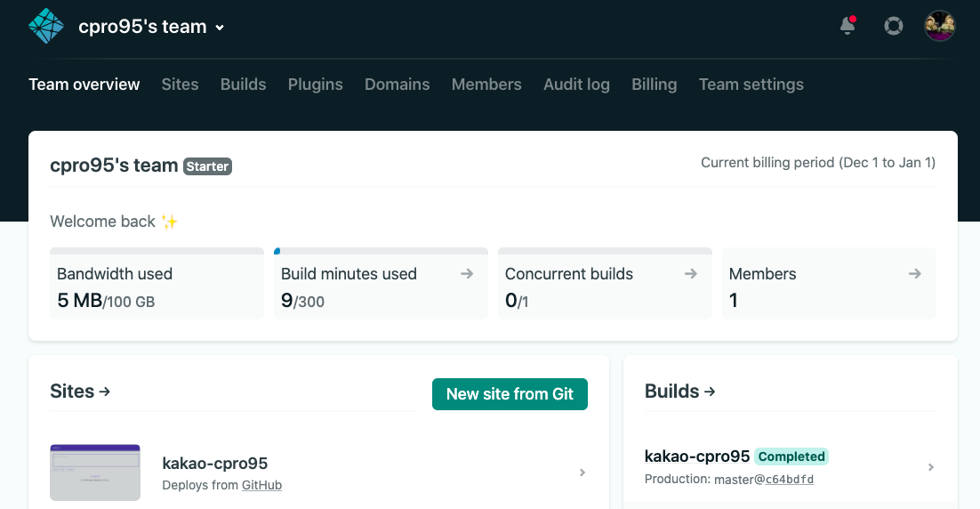Viewport: 980px width, 509px height.
Task: Click the Production: master@ label text
Action: click(704, 480)
